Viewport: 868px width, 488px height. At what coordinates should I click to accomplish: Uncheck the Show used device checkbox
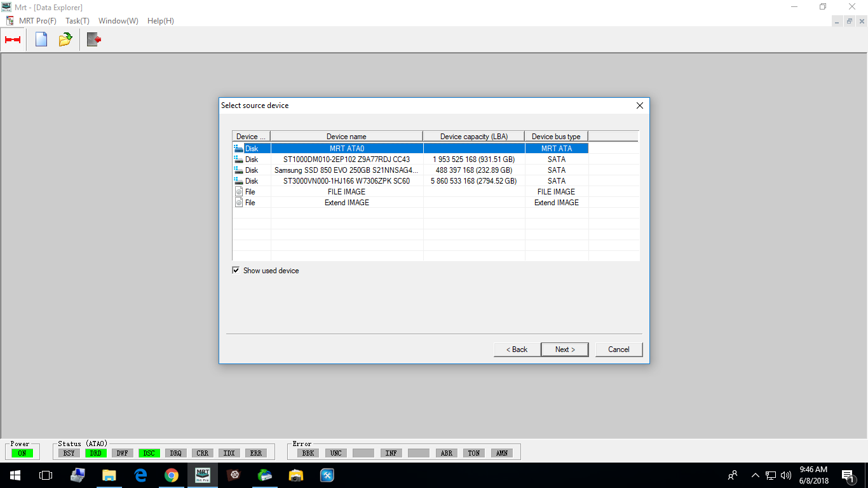[x=236, y=270]
